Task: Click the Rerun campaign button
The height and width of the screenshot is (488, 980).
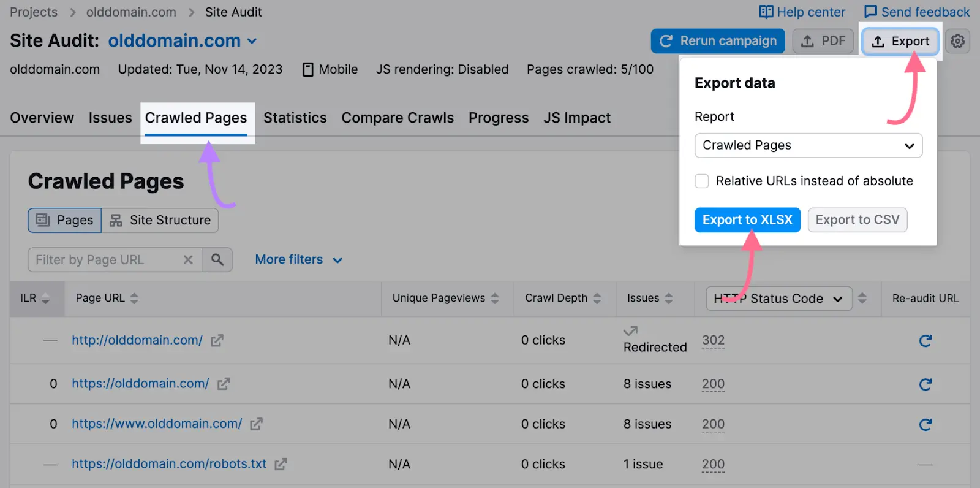Action: (718, 41)
